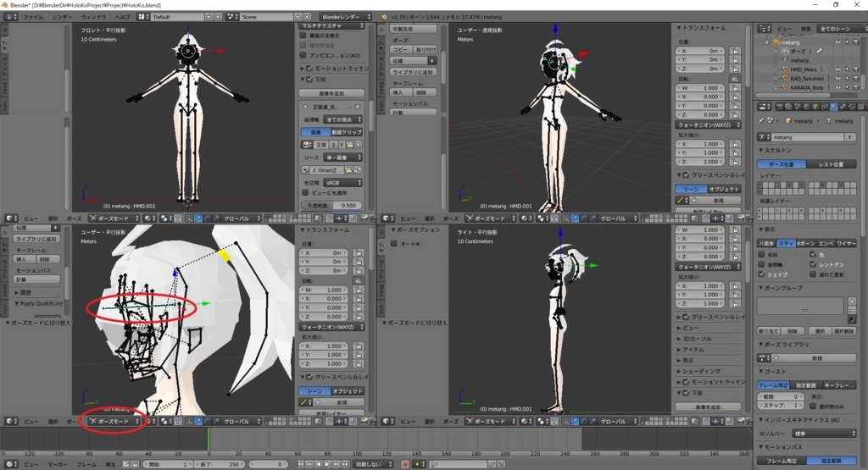Open the outliner editor type icon
This screenshot has height=470, width=868.
pyautogui.click(x=765, y=28)
